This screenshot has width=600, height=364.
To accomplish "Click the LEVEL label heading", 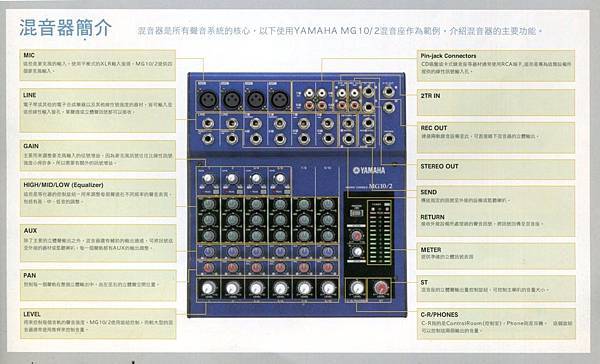I will coord(32,314).
